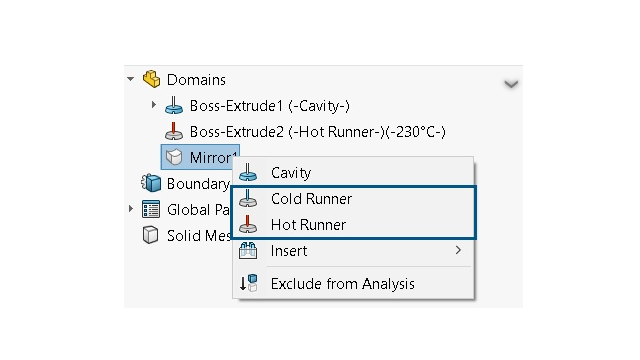Click the yellow Domains folder icon

click(151, 79)
